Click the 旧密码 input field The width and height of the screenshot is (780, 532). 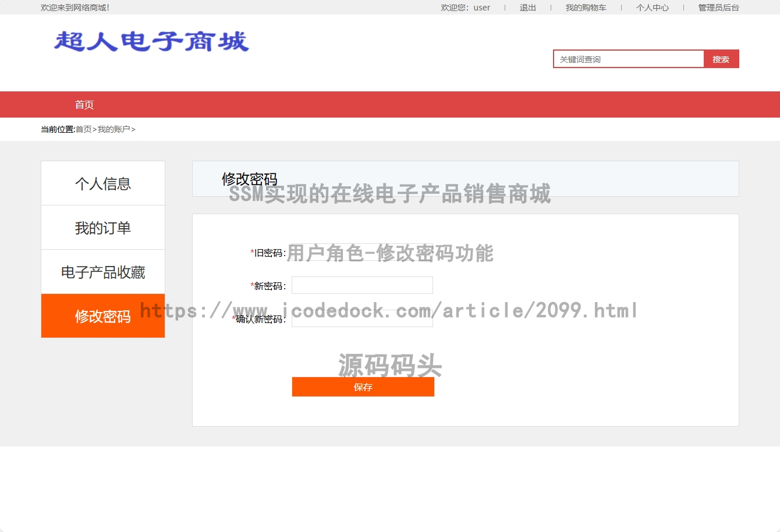coord(362,252)
